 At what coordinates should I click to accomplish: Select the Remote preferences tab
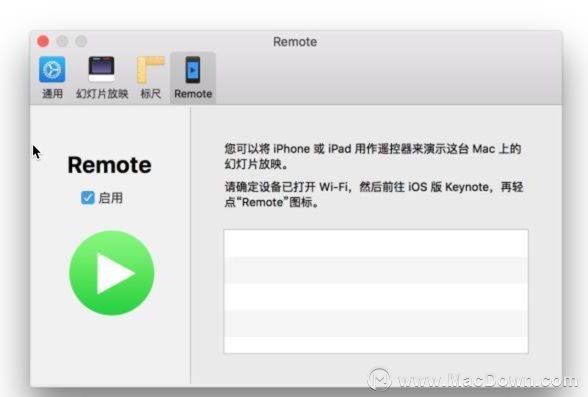pyautogui.click(x=193, y=78)
